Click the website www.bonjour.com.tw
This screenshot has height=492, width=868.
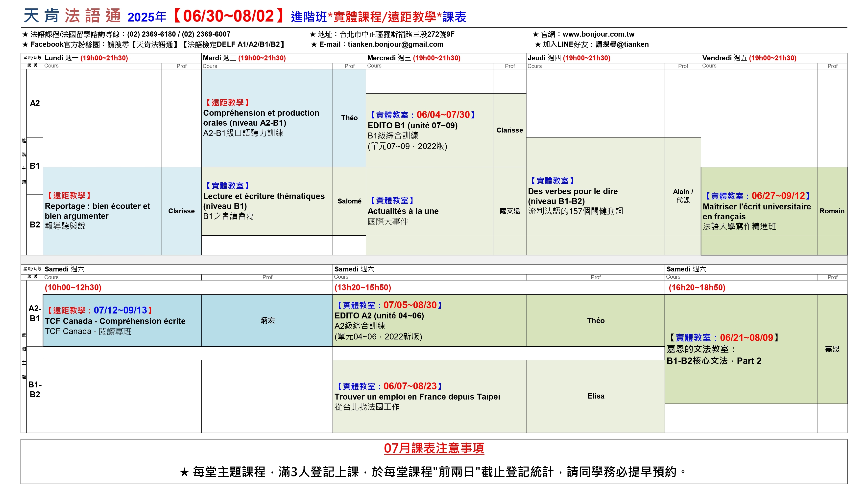tap(598, 34)
